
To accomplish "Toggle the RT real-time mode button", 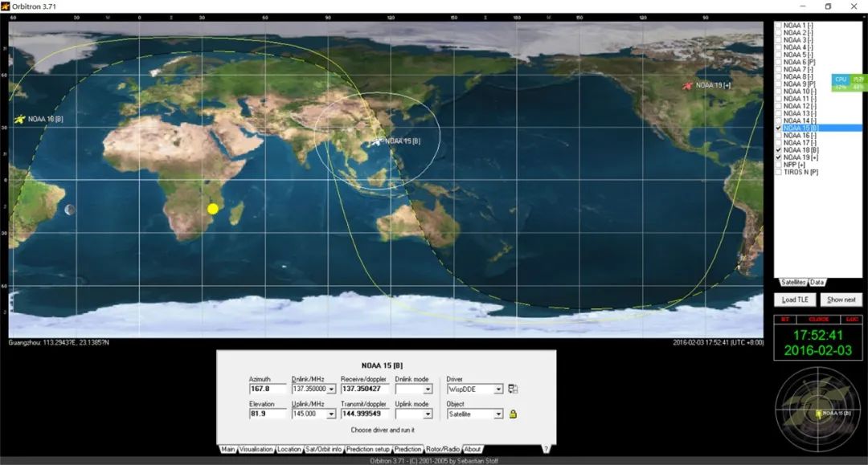I will coord(785,320).
